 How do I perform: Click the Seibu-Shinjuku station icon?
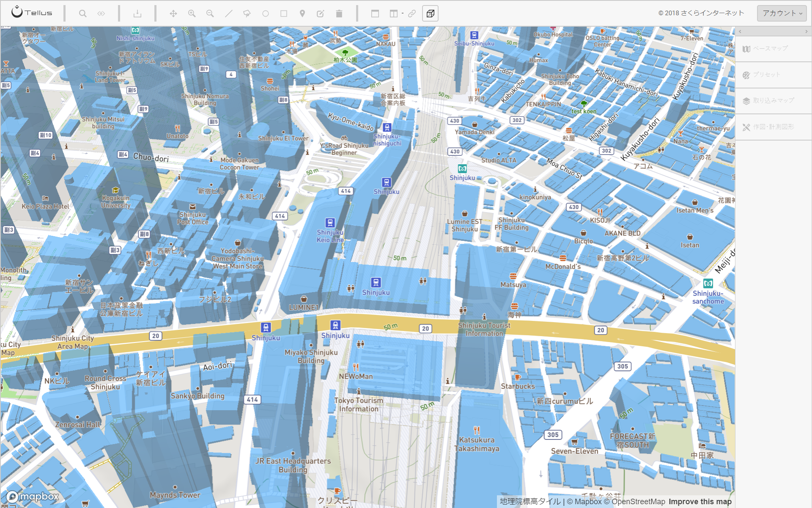click(x=474, y=35)
